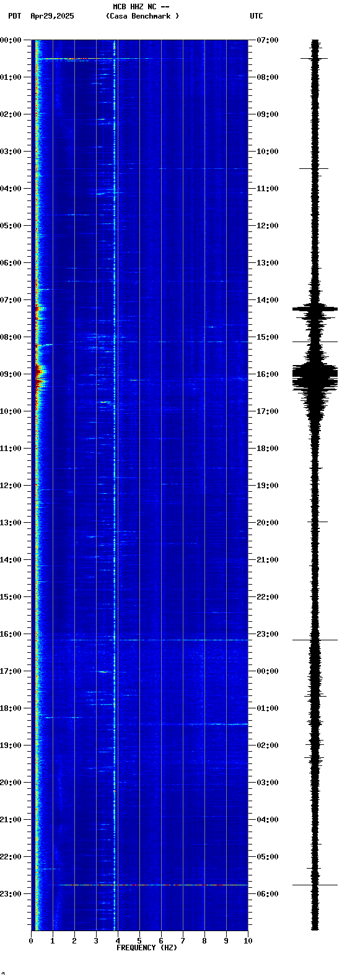The height and width of the screenshot is (980, 342).
Task: Click the 07:00 PDT time label on the left axis
Action: pos(11,300)
